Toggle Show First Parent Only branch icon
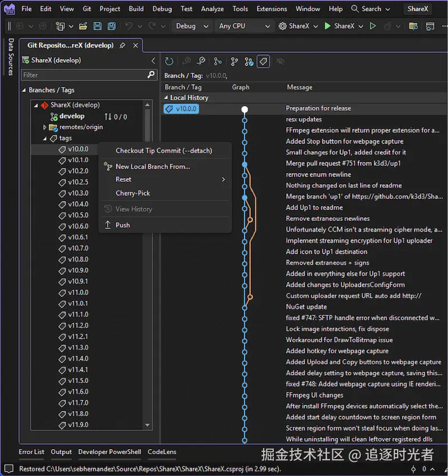This screenshot has width=448, height=476. (218, 62)
